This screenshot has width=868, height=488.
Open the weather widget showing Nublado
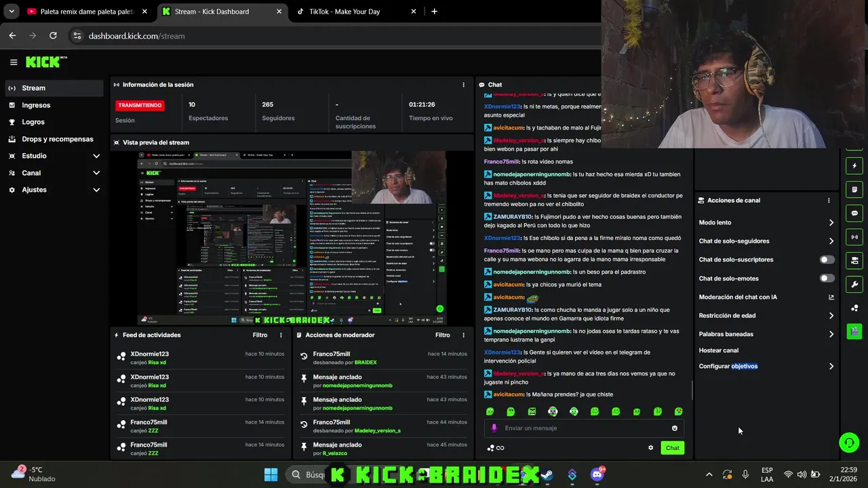coord(33,474)
